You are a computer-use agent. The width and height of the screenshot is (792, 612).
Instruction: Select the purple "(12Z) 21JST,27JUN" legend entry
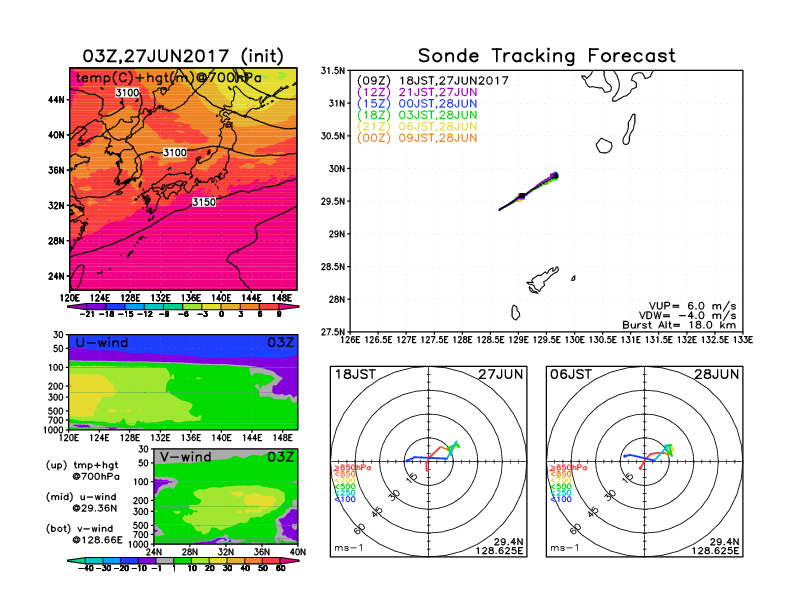pyautogui.click(x=417, y=92)
